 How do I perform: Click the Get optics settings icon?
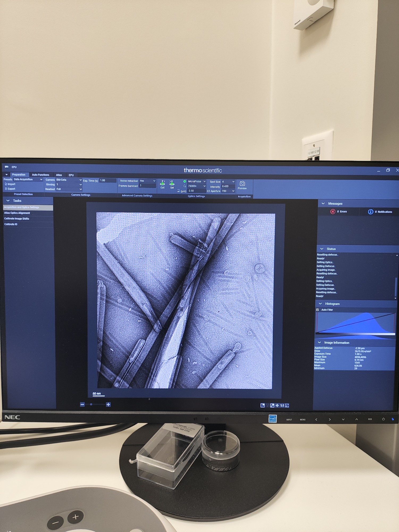(162, 183)
